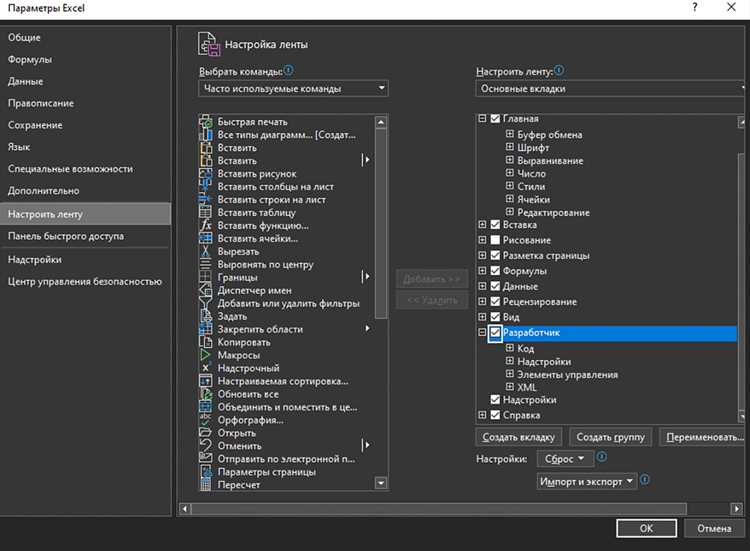Click the Выровнять по центру icon

coord(205,264)
